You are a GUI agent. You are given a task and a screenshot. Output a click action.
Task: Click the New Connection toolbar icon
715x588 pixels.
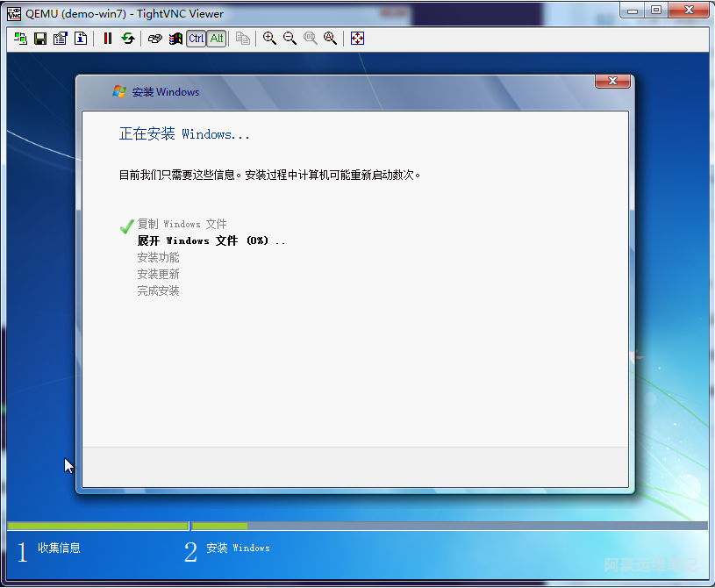pyautogui.click(x=20, y=39)
